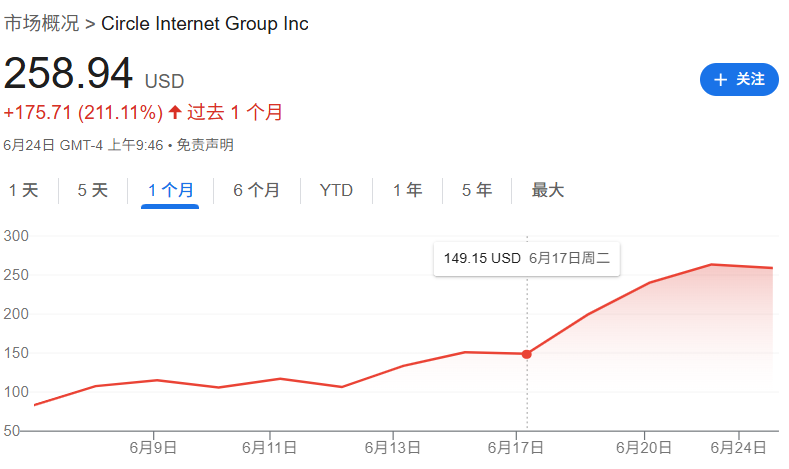
Task: Click the 6月13日 axis label
Action: 392,447
